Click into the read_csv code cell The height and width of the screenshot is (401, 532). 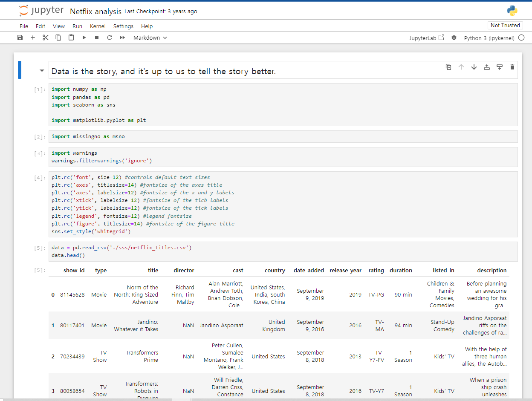[283, 251]
